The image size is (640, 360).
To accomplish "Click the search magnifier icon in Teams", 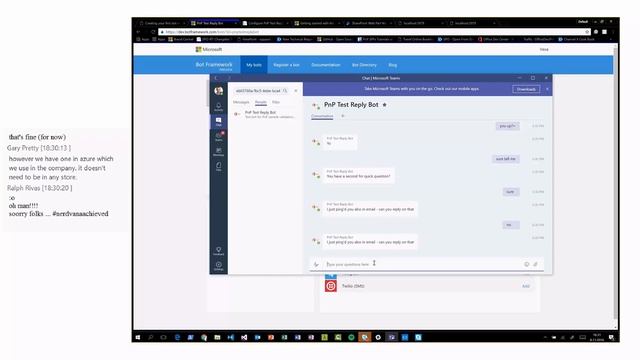I will [285, 91].
